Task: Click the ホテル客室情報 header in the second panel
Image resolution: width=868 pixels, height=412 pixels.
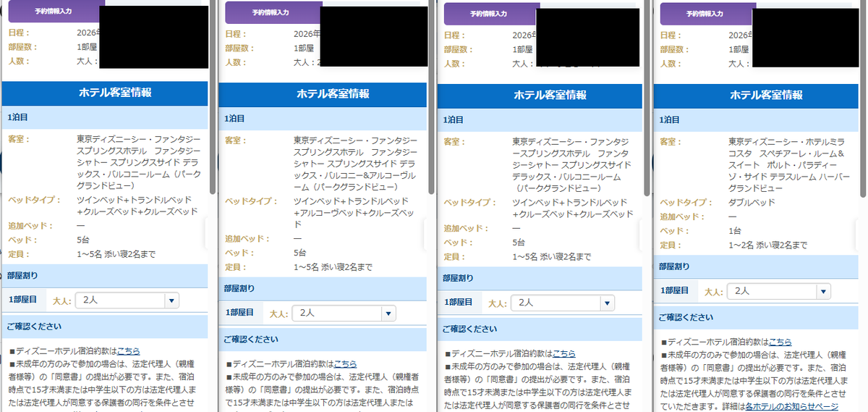Action: click(322, 94)
